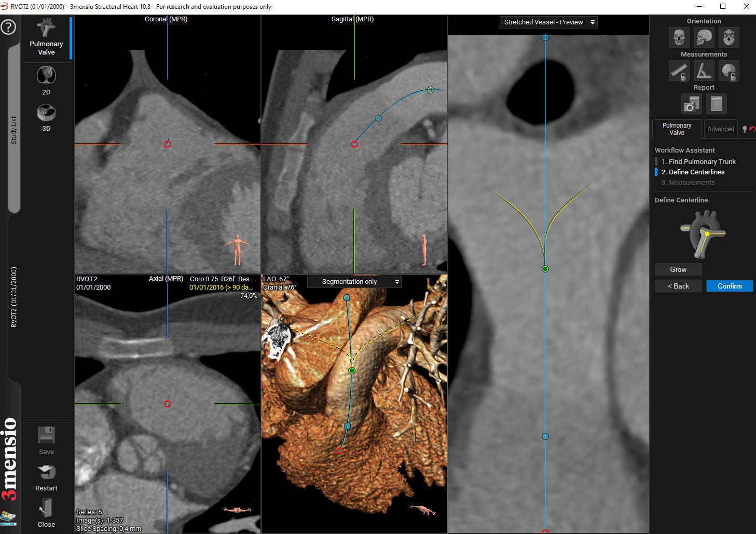Screen dimensions: 756x534
Task: Open the distance measurement tool
Action: [x=679, y=71]
